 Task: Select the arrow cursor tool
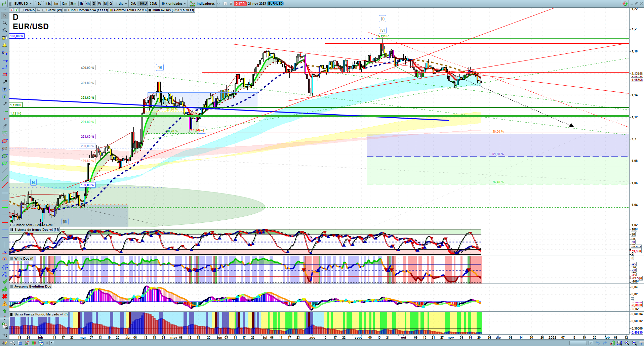coord(5,15)
